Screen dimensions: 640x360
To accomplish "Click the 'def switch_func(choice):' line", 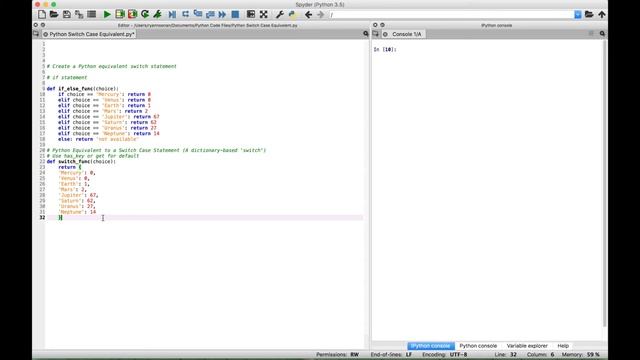I will 81,162.
